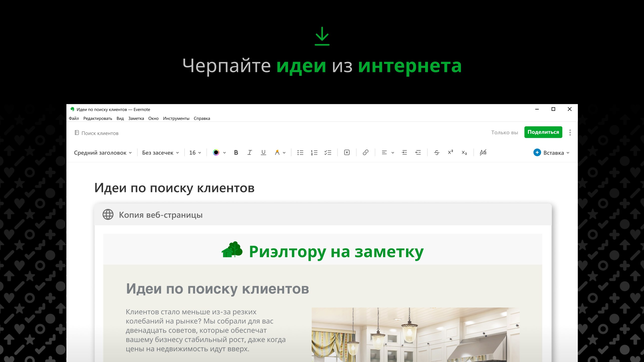Click the Клиентов стало меньше paragraph text
This screenshot has width=644, height=362.
(206, 330)
